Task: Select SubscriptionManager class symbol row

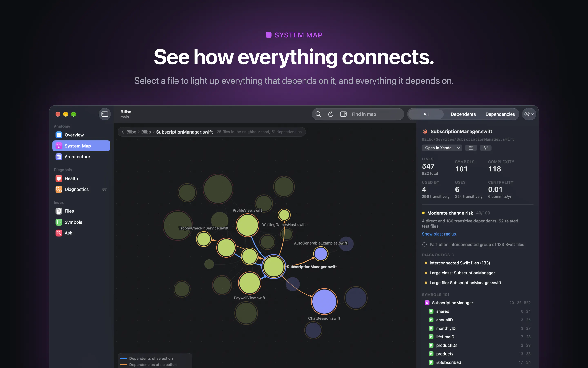Action: pos(478,303)
